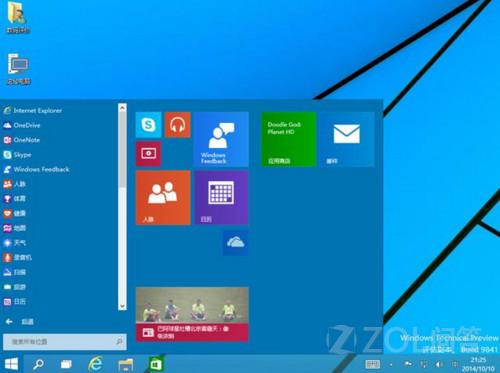Launch OneDrive from the Start menu app list

22,125
